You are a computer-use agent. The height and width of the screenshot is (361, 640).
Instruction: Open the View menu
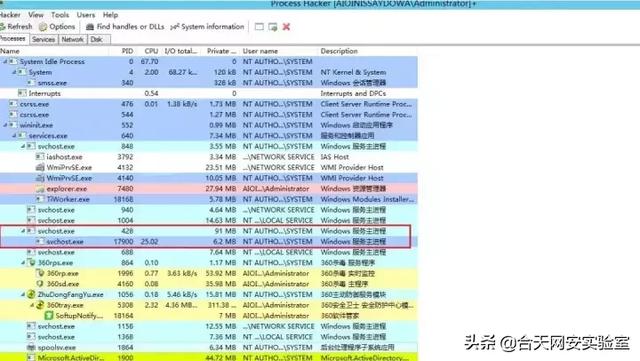pyautogui.click(x=36, y=15)
